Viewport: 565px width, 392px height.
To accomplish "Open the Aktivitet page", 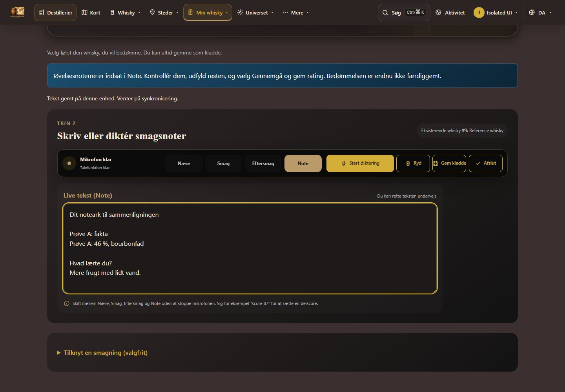I will click(450, 13).
